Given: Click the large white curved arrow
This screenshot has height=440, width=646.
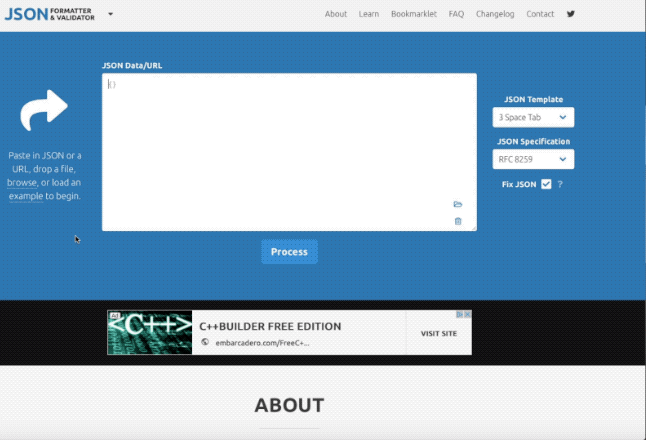Looking at the screenshot, I should [x=44, y=109].
